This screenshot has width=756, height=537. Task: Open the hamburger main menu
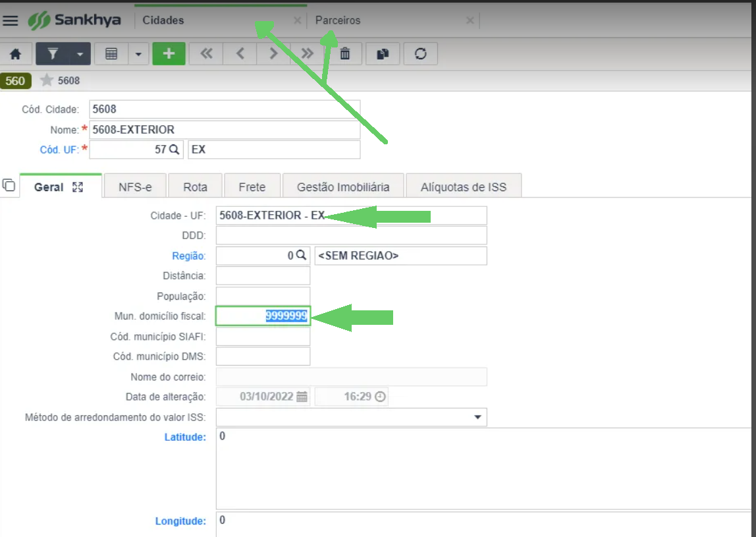(x=11, y=20)
